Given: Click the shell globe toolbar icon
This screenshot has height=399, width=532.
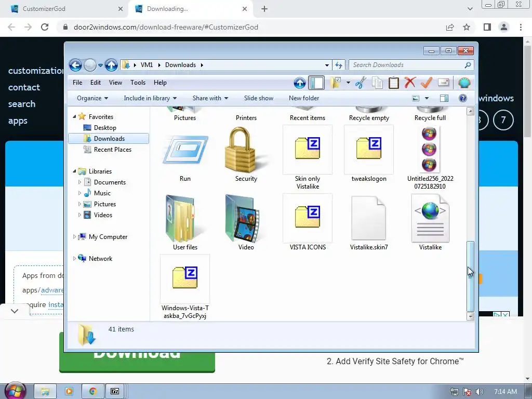Looking at the screenshot, I should (464, 83).
